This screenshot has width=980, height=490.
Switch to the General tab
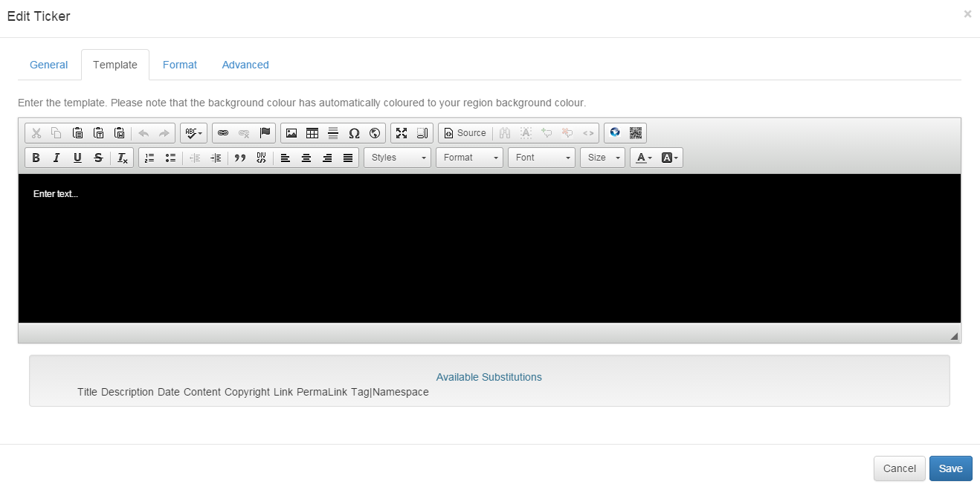pyautogui.click(x=49, y=65)
